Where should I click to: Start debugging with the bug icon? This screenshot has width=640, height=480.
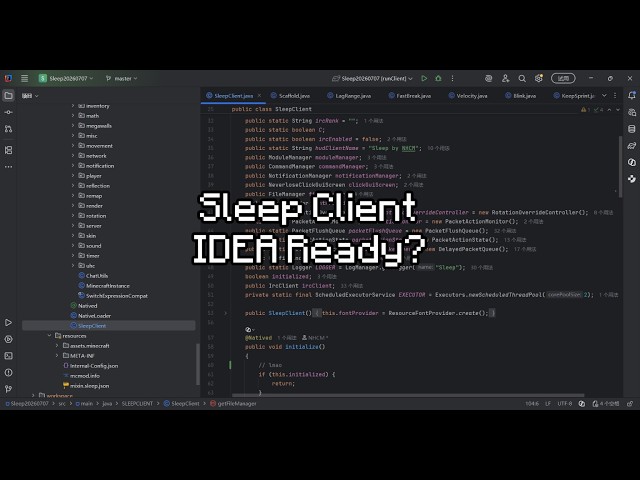[x=438, y=78]
